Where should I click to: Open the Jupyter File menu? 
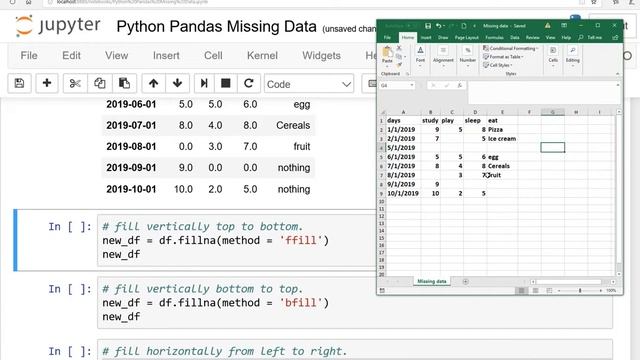[29, 56]
